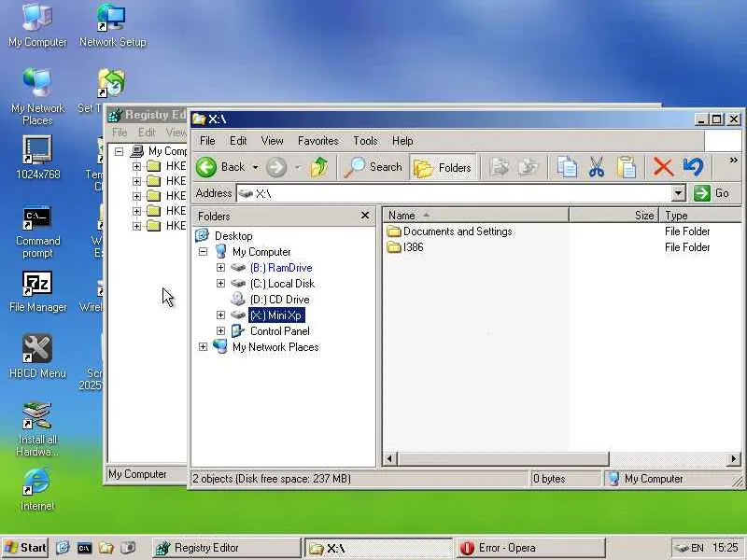747x560 pixels.
Task: Sort by the Name column header
Action: pyautogui.click(x=476, y=216)
